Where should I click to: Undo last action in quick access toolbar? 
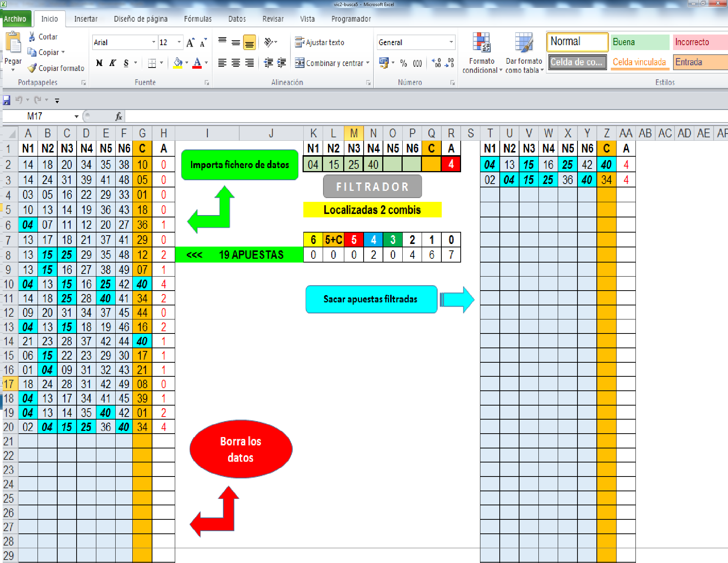coord(19,100)
